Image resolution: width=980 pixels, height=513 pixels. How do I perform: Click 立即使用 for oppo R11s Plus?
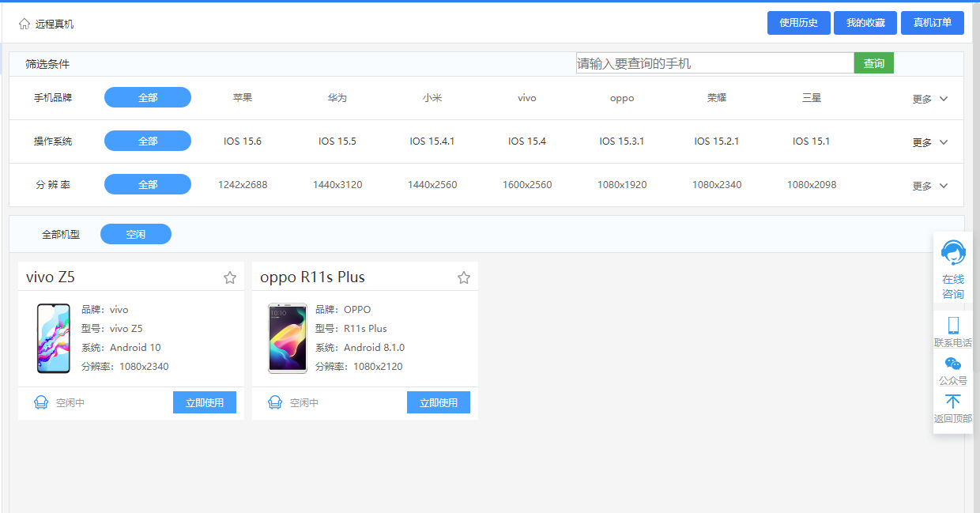click(439, 402)
